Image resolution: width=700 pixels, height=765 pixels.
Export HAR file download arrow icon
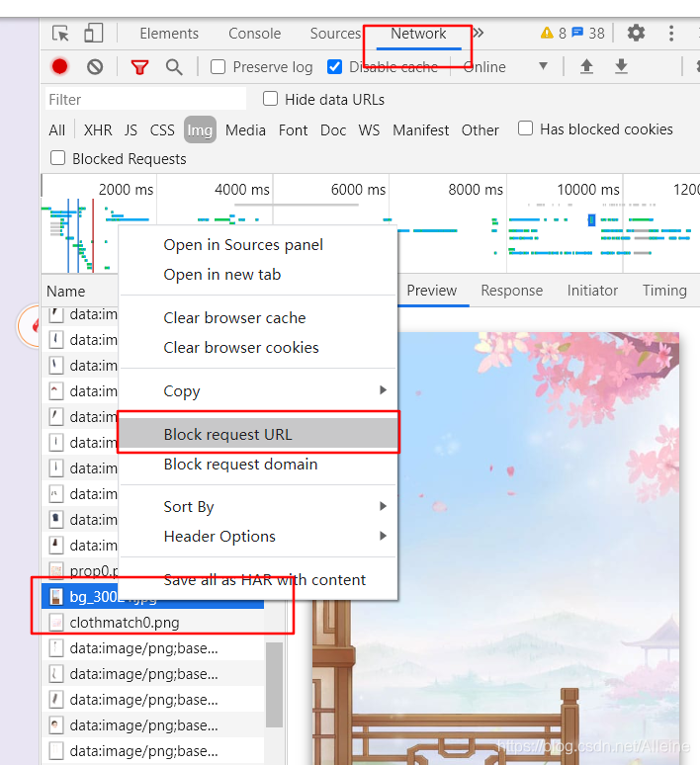pyautogui.click(x=621, y=66)
